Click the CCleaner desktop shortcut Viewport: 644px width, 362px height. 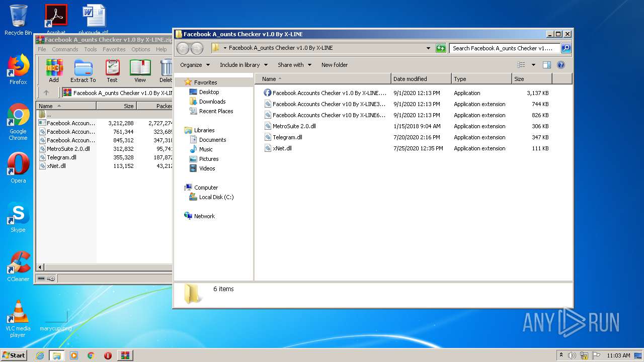(x=18, y=266)
